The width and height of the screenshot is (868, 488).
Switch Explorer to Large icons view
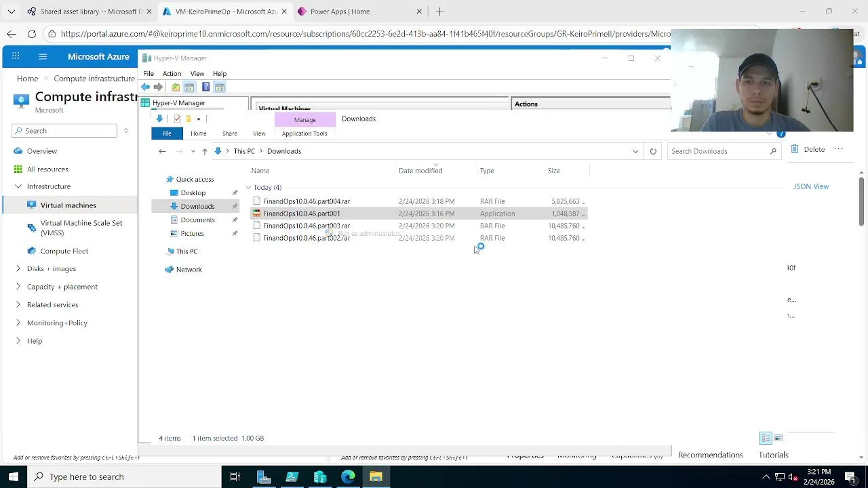coord(778,438)
